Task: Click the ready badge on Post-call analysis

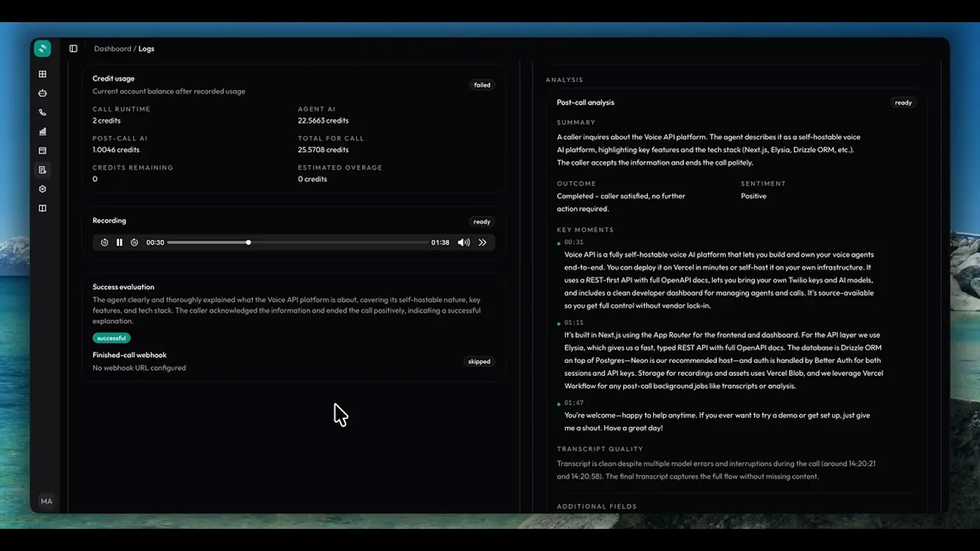Action: coord(903,103)
